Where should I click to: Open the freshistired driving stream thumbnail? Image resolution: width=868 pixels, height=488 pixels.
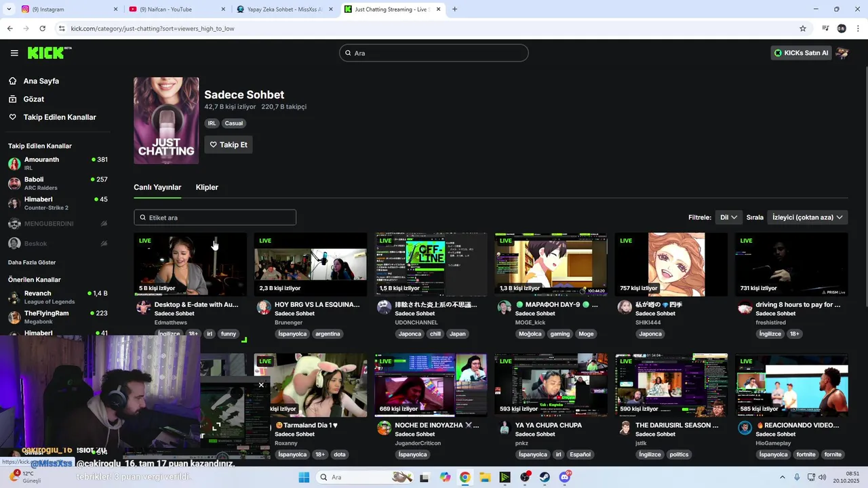(x=791, y=264)
